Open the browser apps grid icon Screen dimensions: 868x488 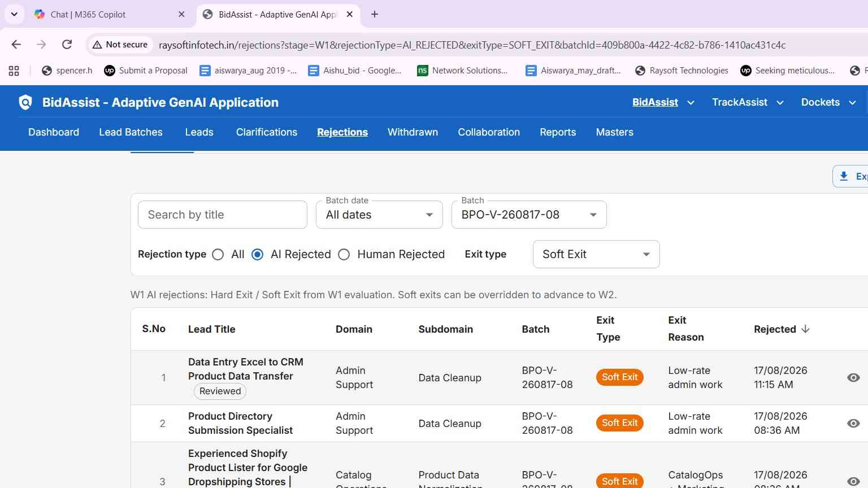[14, 71]
